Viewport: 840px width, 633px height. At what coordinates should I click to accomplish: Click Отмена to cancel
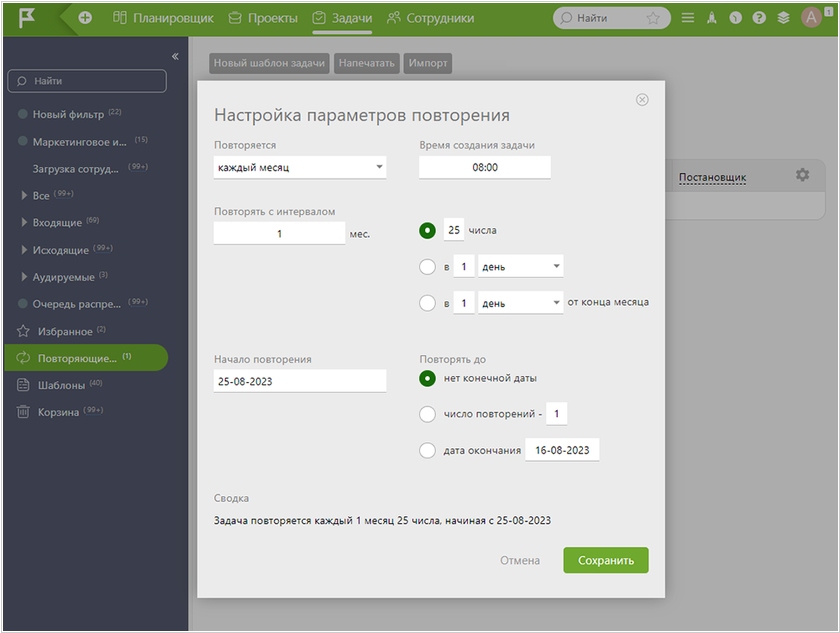point(520,560)
